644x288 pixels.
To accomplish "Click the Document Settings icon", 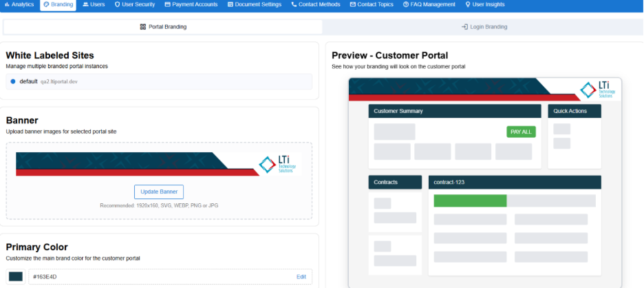I will (x=229, y=5).
